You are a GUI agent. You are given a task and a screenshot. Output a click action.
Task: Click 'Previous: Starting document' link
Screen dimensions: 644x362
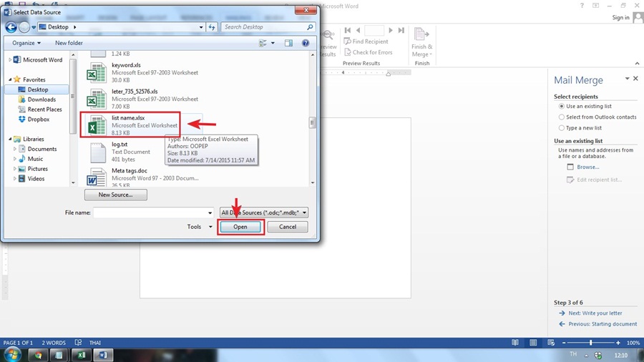[x=602, y=324]
